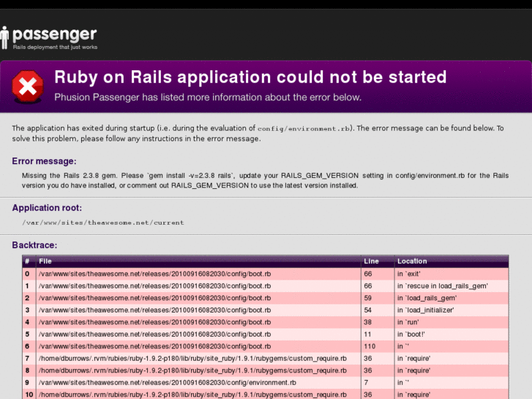
Task: Click the 'Missing the Rails 2.3.8 gem' message text
Action: [x=265, y=180]
